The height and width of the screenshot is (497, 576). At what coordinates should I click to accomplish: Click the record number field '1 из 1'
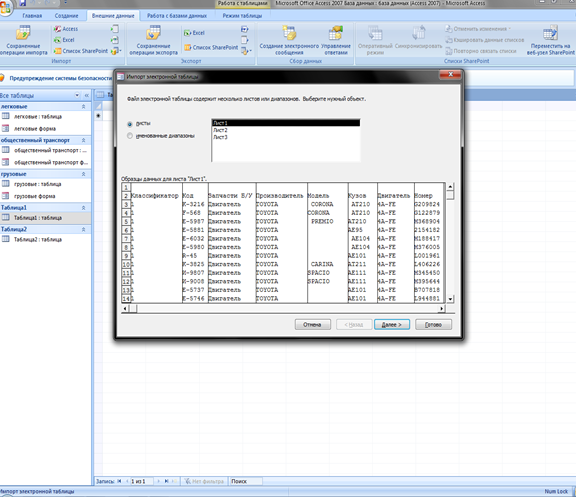coord(142,481)
